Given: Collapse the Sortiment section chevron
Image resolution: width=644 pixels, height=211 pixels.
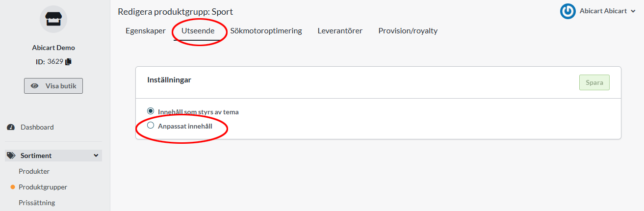Looking at the screenshot, I should click(x=96, y=156).
